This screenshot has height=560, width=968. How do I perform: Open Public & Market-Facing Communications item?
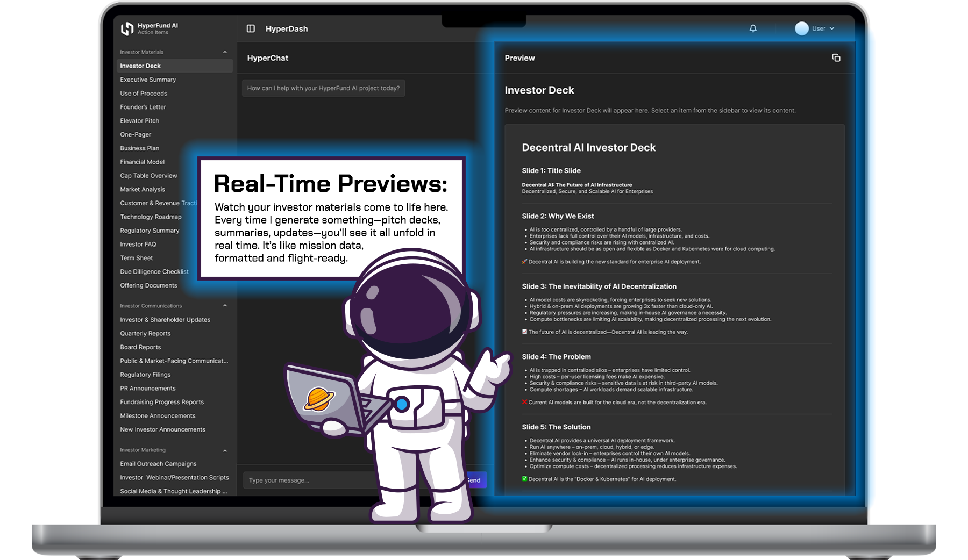pos(175,361)
